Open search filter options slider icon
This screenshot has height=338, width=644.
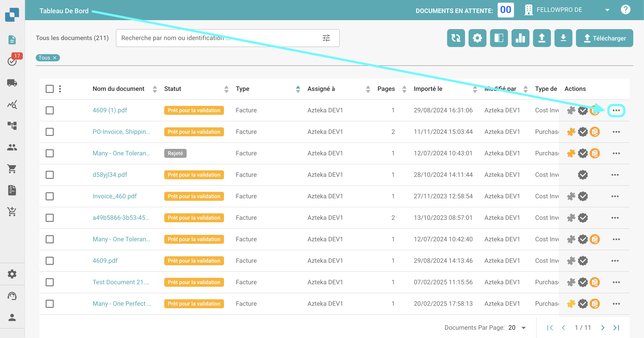pos(326,38)
